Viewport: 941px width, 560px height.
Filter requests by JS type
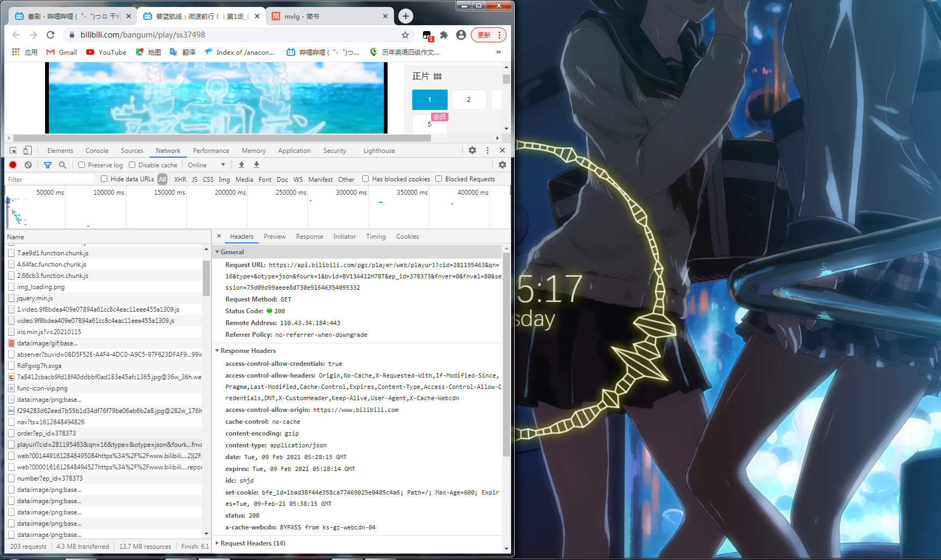[194, 180]
